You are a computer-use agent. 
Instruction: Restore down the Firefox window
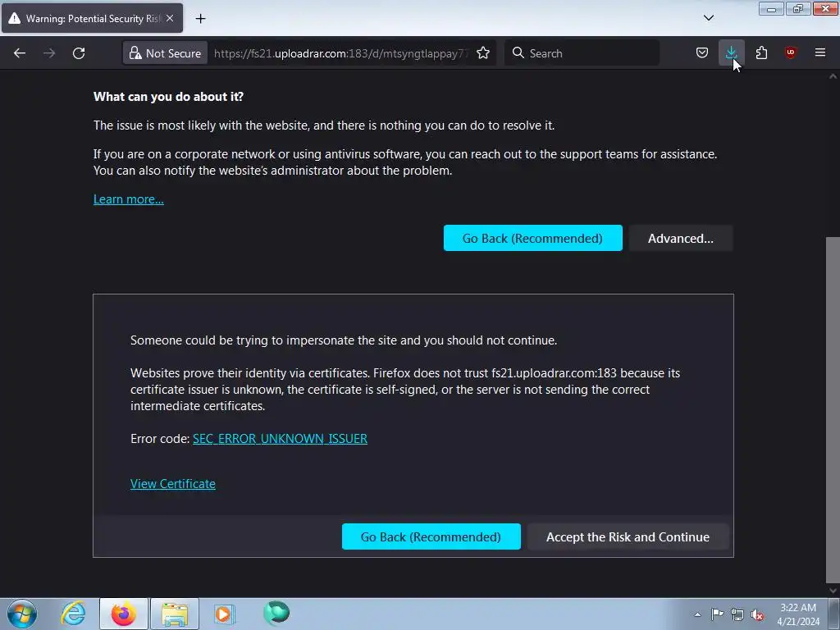click(798, 9)
